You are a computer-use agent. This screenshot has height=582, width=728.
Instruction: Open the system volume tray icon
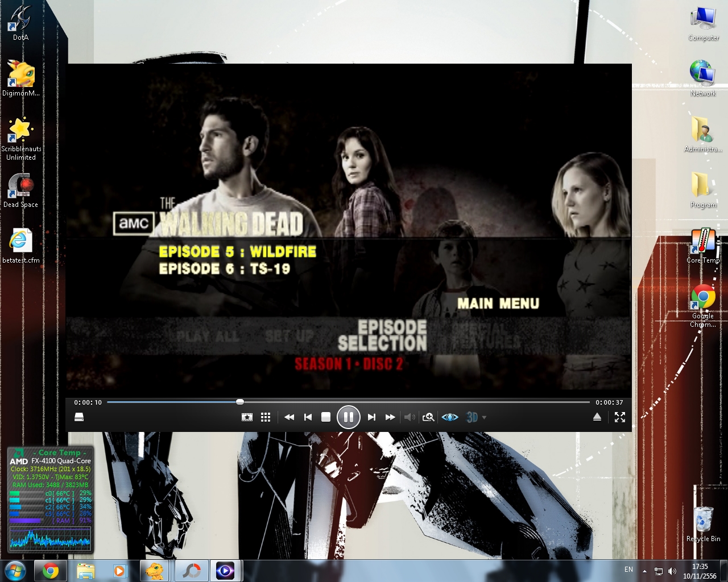(672, 571)
